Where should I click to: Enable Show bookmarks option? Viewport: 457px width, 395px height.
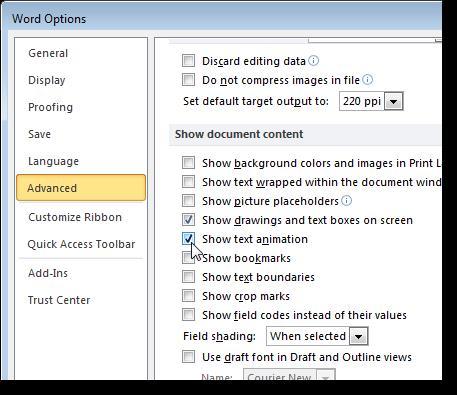click(x=188, y=258)
